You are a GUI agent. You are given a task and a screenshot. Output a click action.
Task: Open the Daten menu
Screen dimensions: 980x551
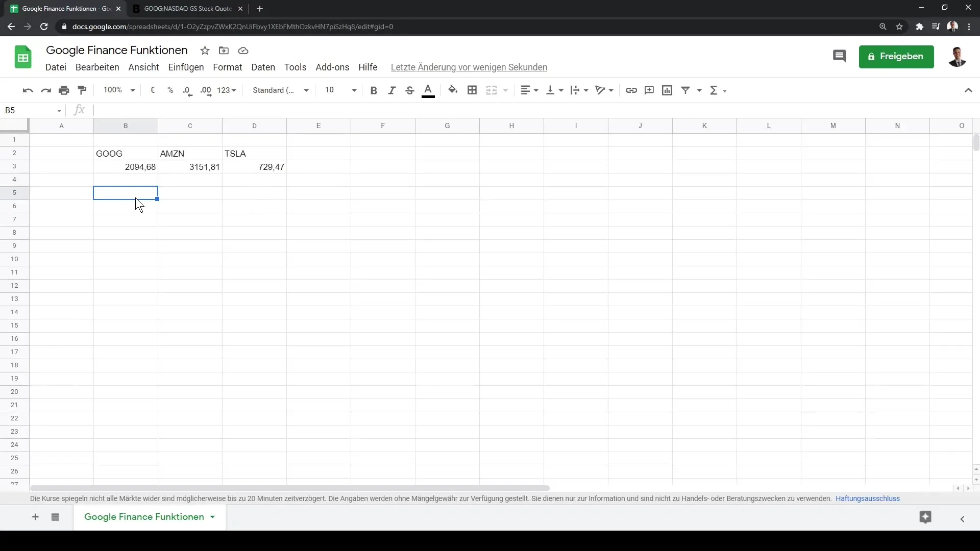[x=263, y=67]
